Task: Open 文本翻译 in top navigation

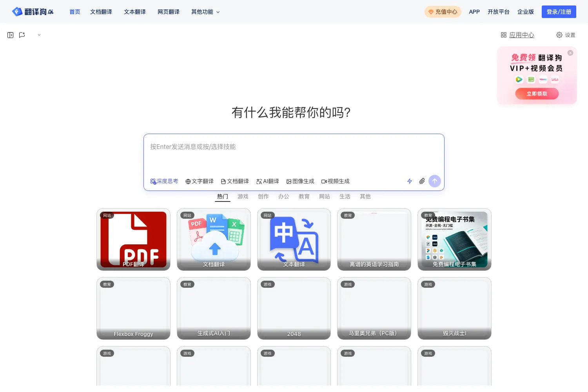Action: point(135,12)
